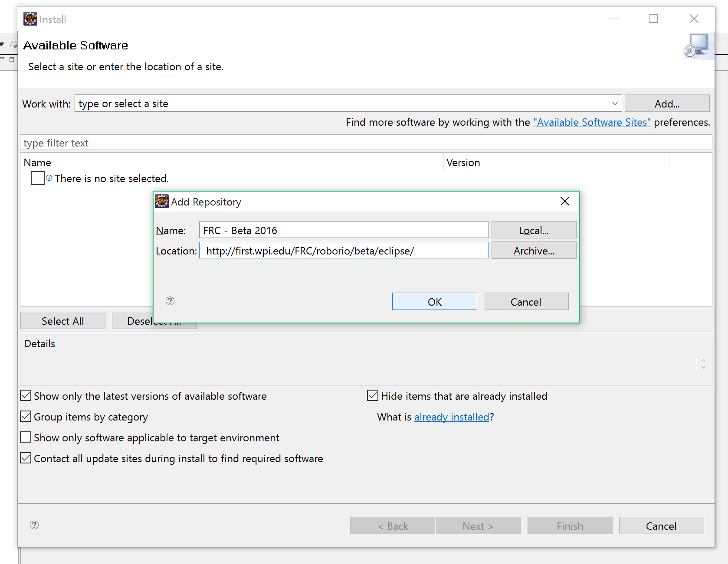Uncheck Show only the latest versions of available software
Viewport: 728px width, 564px height.
point(26,395)
